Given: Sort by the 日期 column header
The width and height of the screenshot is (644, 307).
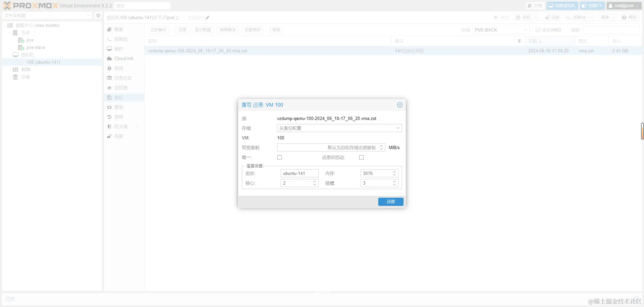Looking at the screenshot, I should tap(550, 41).
